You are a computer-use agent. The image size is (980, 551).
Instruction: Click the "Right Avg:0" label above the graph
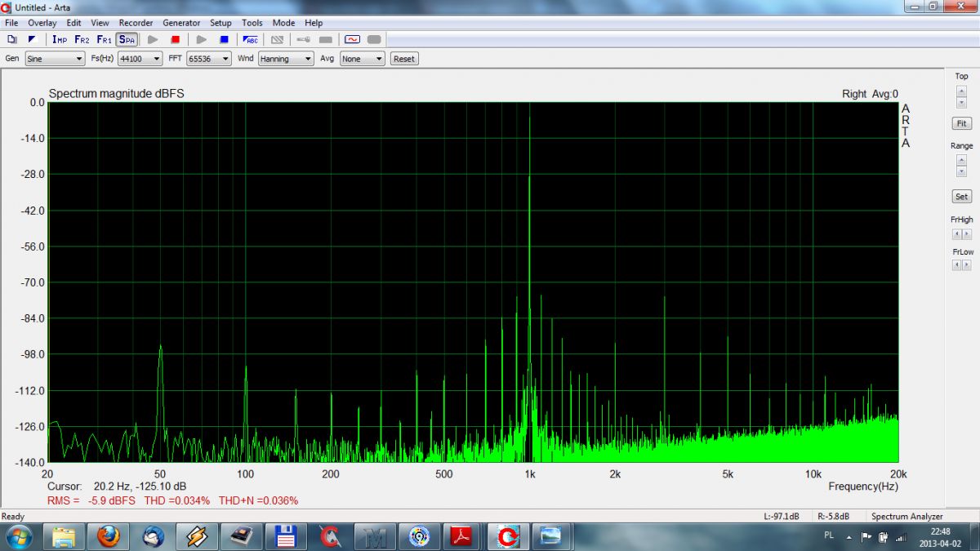pyautogui.click(x=870, y=94)
